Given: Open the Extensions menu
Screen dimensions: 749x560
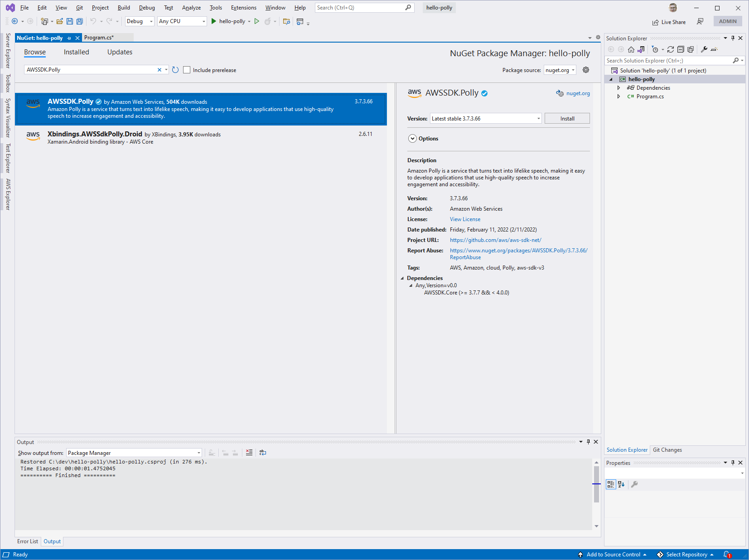Looking at the screenshot, I should coord(244,8).
